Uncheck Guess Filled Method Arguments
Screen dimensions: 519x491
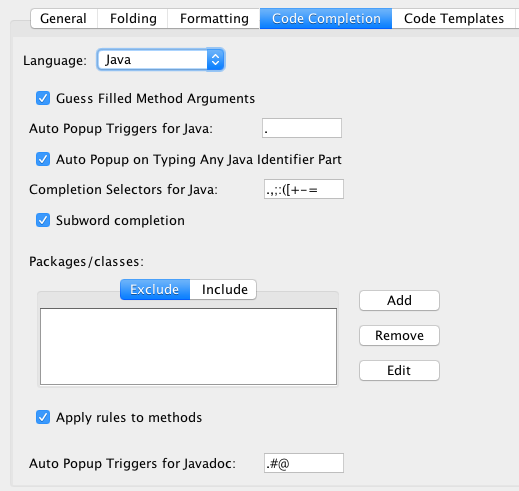pyautogui.click(x=43, y=98)
